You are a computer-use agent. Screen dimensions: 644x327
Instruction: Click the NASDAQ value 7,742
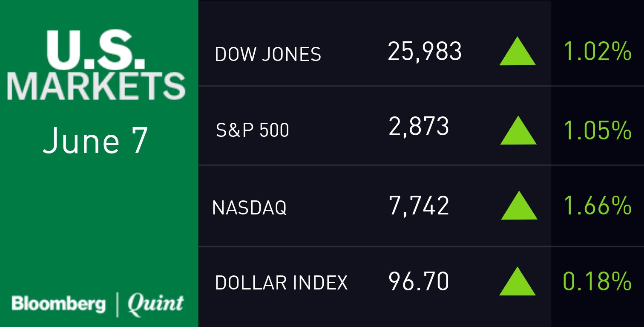[x=419, y=205]
